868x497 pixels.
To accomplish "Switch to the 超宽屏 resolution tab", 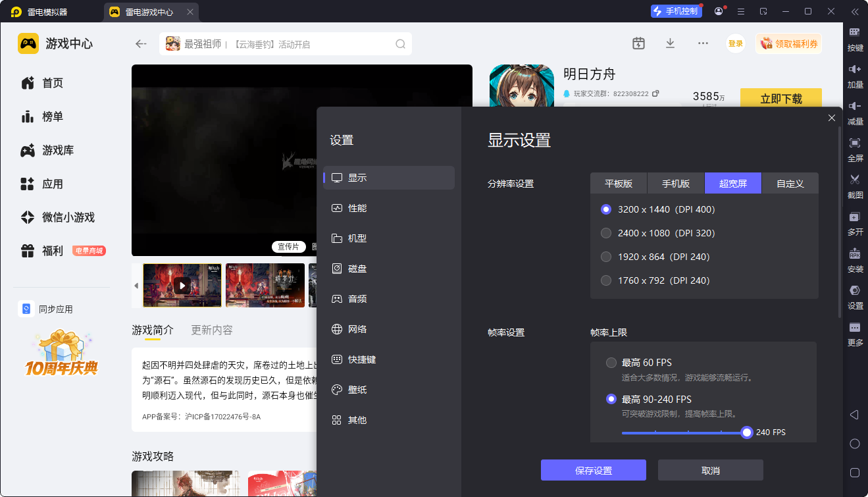I will [733, 184].
